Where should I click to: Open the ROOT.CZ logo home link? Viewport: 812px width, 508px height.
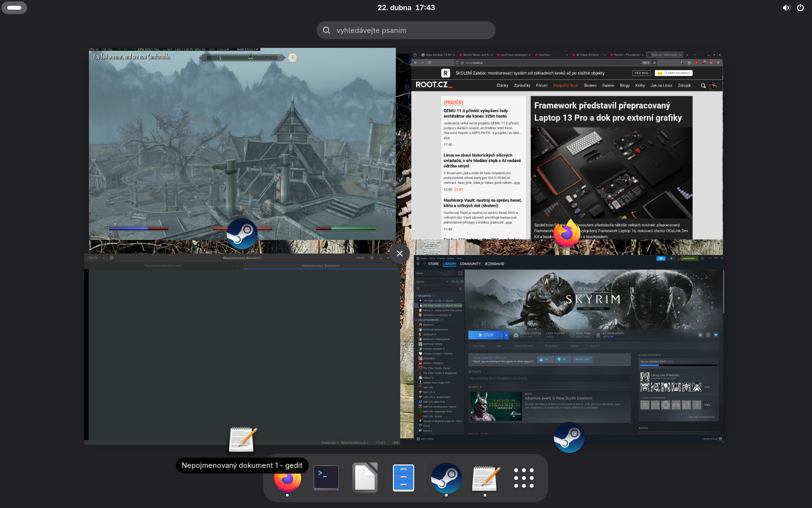pos(434,85)
